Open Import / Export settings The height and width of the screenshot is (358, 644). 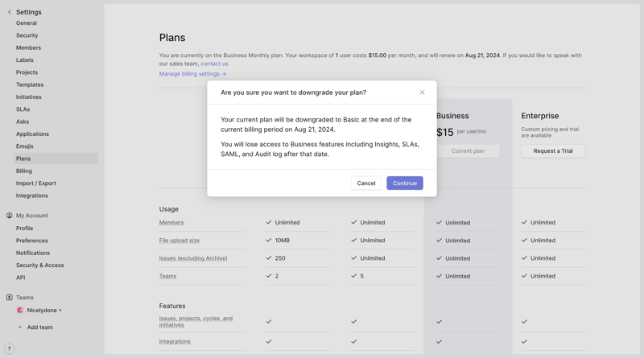pyautogui.click(x=35, y=183)
